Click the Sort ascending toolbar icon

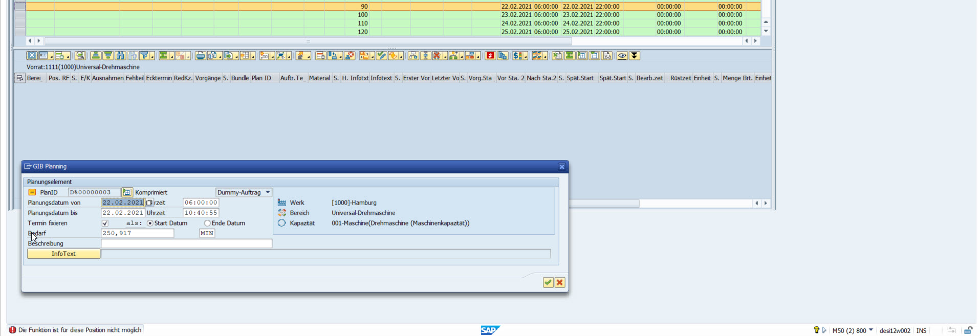click(96, 56)
